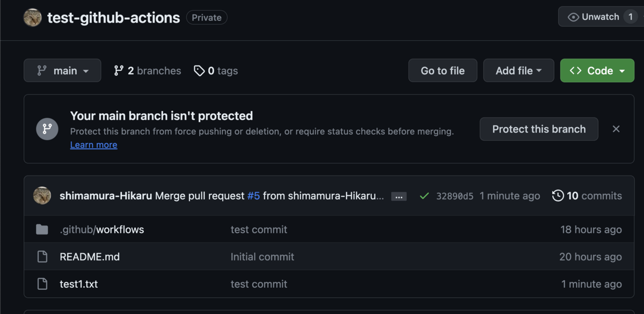This screenshot has height=314, width=644.
Task: Click the Protect this branch button
Action: click(539, 129)
